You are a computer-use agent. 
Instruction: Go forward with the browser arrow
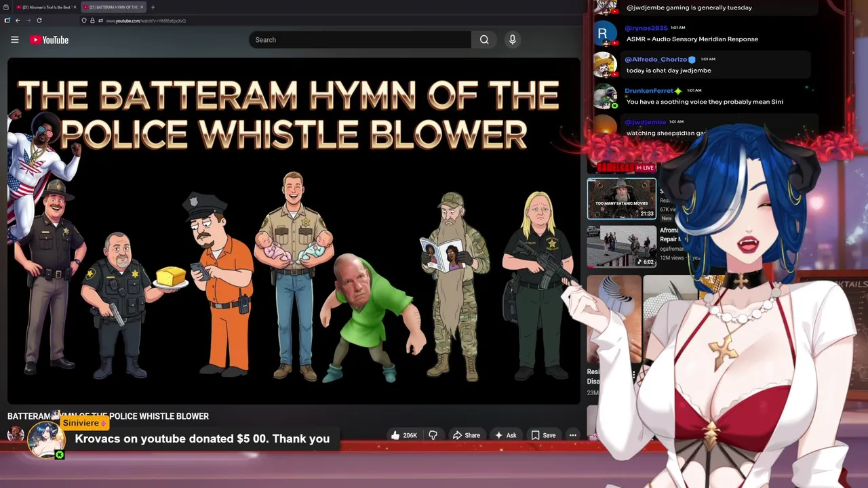28,20
